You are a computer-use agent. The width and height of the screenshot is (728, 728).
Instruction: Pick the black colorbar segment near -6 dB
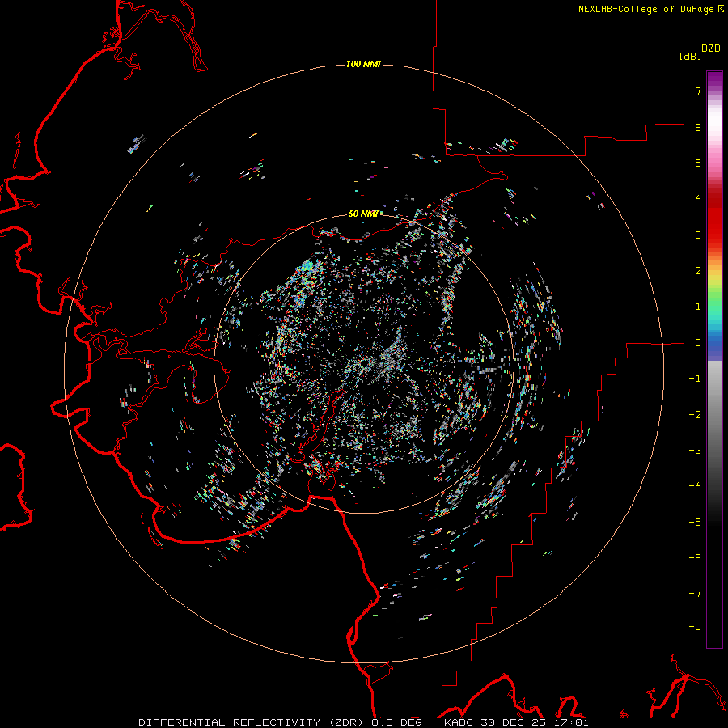(714, 558)
